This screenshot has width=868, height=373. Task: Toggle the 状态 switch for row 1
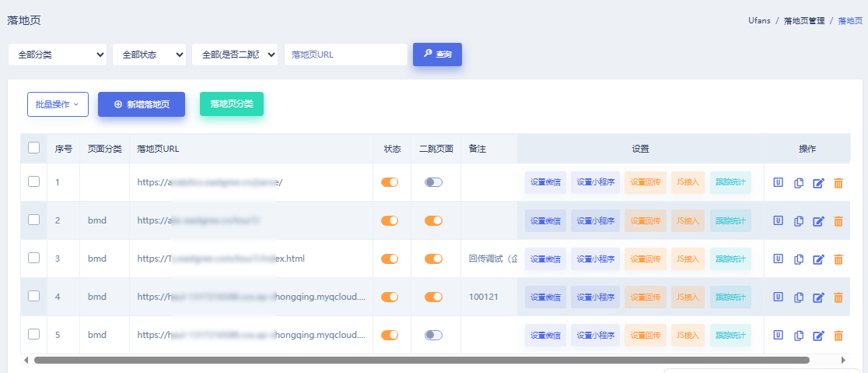[x=390, y=182]
